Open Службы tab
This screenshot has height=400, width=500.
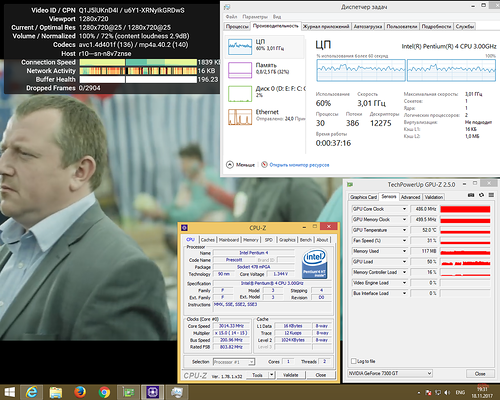click(465, 26)
